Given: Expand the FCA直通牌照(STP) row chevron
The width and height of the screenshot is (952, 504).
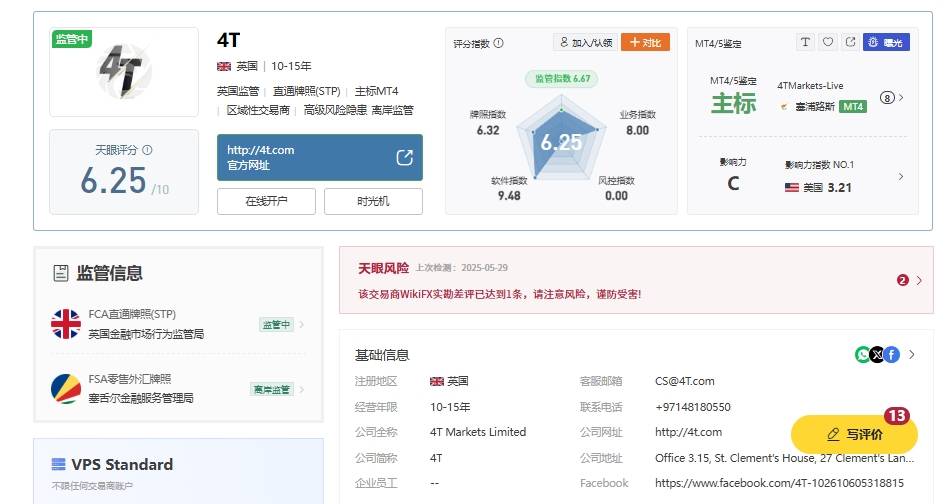Looking at the screenshot, I should 302,324.
